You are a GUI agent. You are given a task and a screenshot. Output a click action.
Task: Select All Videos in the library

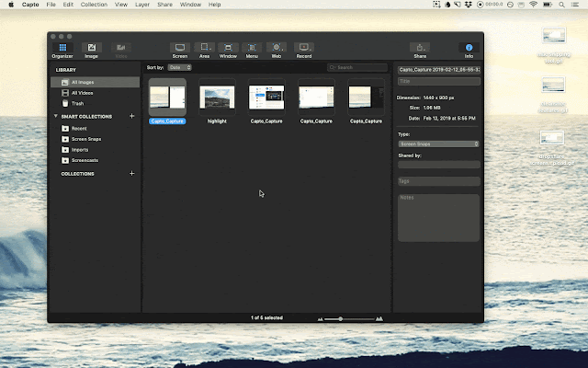pos(96,93)
